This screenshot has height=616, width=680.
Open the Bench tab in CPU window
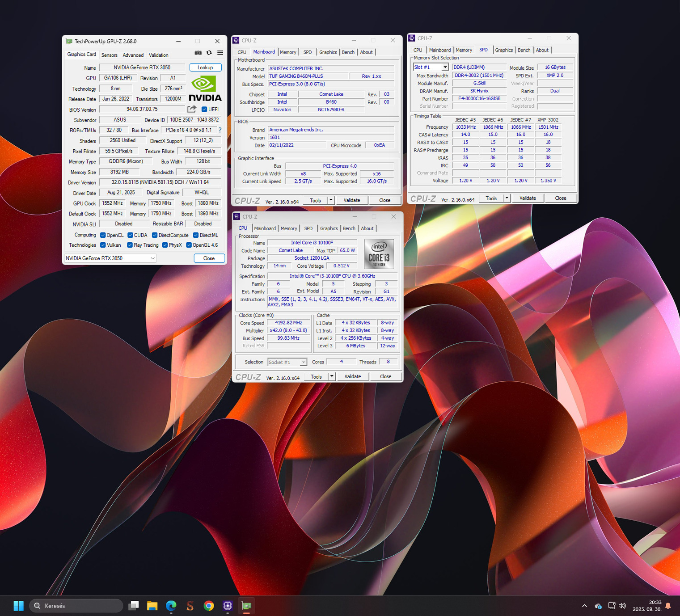pyautogui.click(x=349, y=228)
